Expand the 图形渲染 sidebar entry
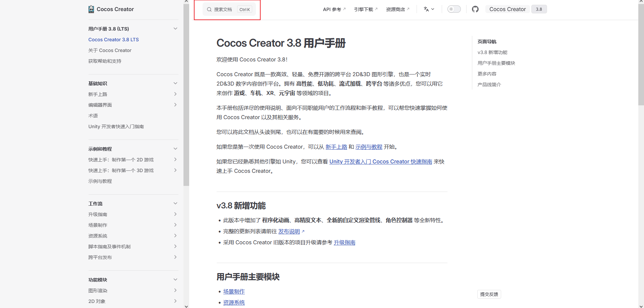Image resolution: width=644 pixels, height=308 pixels. pyautogui.click(x=175, y=290)
